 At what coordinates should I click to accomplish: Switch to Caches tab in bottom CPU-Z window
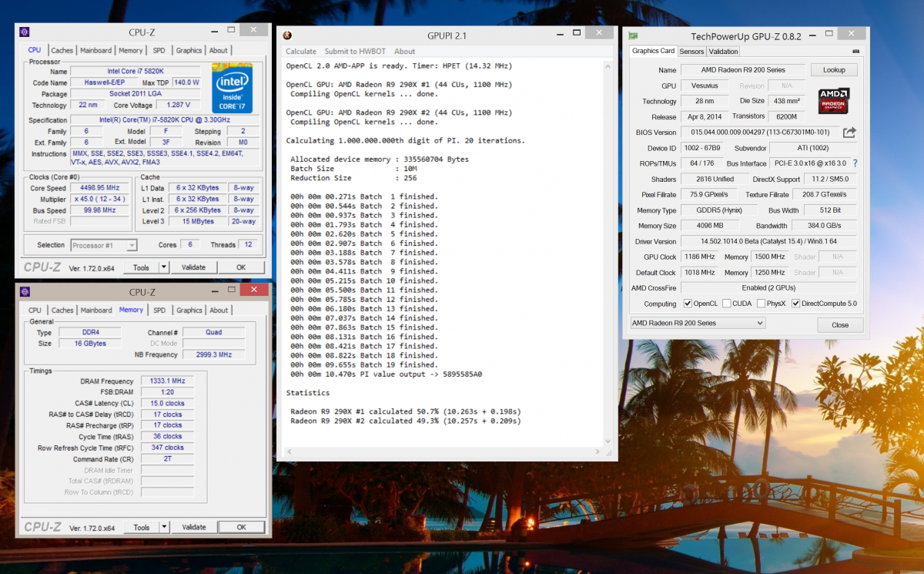62,310
